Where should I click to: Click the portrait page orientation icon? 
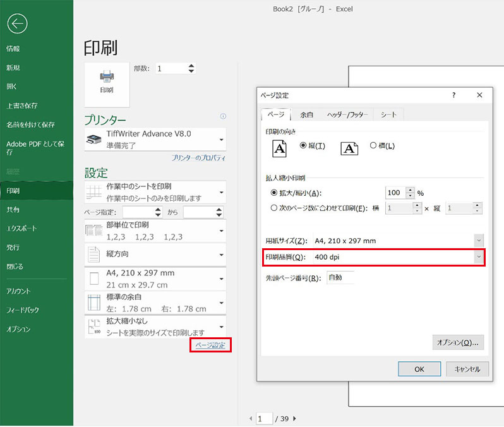279,148
